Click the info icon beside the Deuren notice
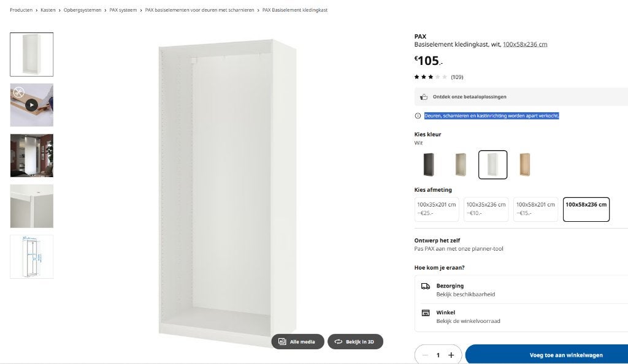This screenshot has height=364, width=628. click(418, 116)
